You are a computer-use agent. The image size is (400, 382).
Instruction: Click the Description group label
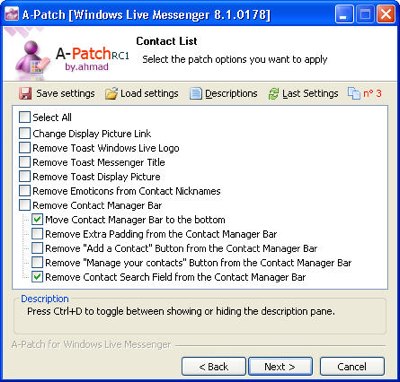click(x=45, y=299)
